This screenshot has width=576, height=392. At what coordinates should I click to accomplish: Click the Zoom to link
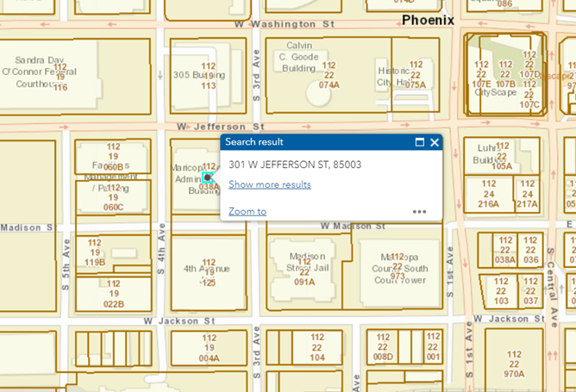point(247,211)
